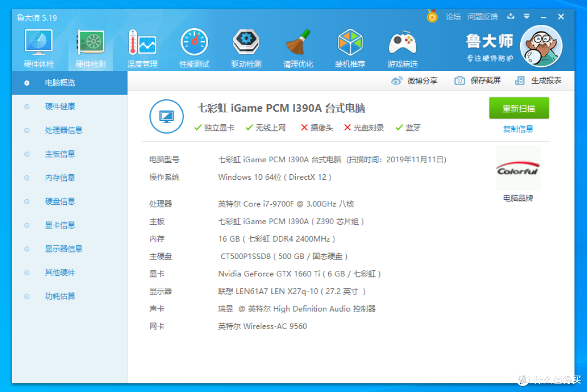Click memory value 16 GB DDR4 2400MHz

coord(276,239)
